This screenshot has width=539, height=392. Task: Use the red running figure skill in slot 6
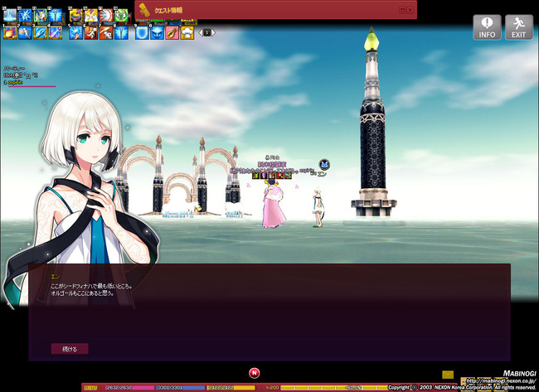91,32
